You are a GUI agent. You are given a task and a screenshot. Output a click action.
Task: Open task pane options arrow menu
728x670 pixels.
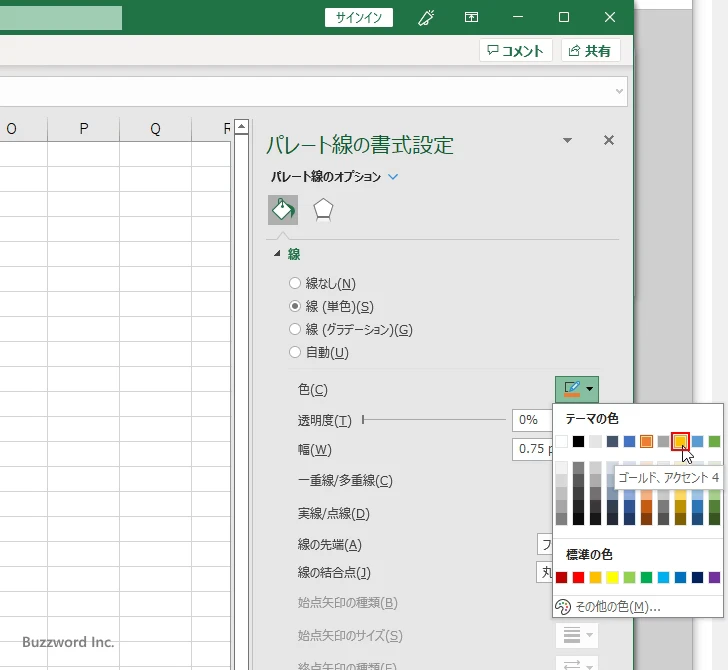(x=567, y=140)
